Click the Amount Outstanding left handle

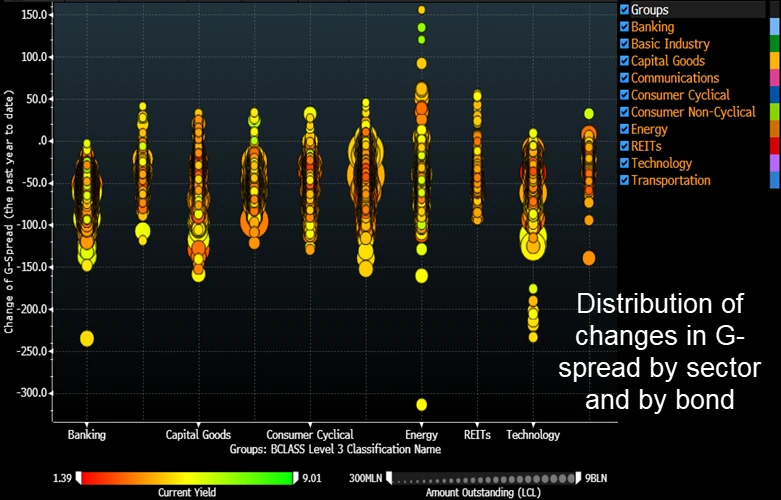click(x=389, y=479)
